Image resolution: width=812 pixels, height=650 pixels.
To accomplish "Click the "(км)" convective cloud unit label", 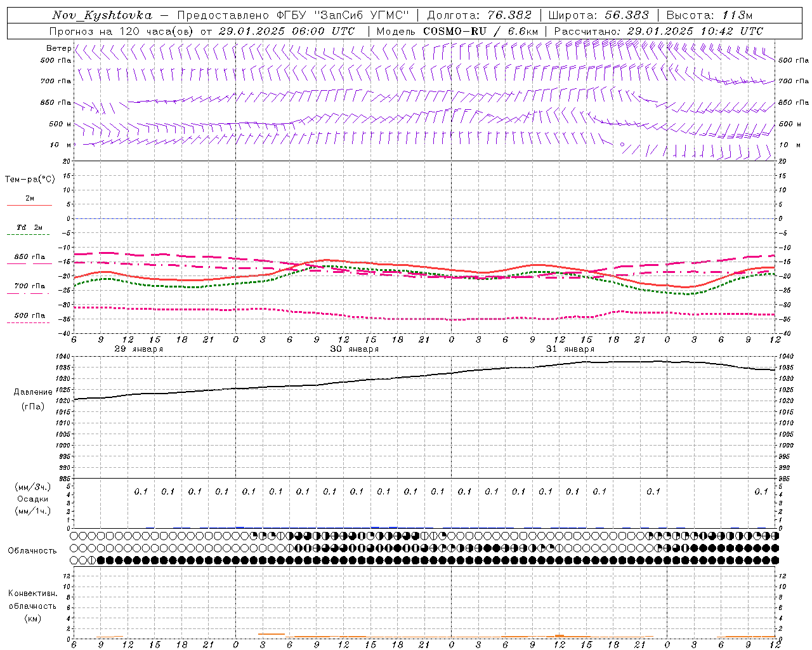I will [33, 618].
